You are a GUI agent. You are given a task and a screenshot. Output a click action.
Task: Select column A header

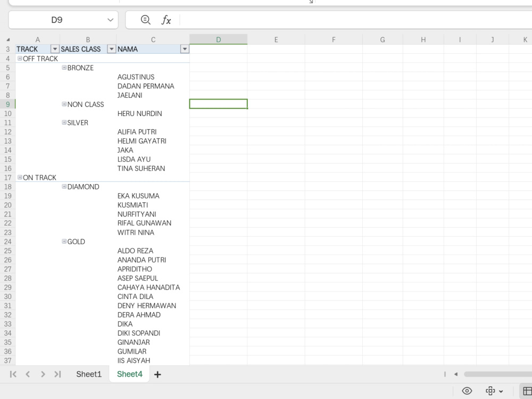[38, 40]
